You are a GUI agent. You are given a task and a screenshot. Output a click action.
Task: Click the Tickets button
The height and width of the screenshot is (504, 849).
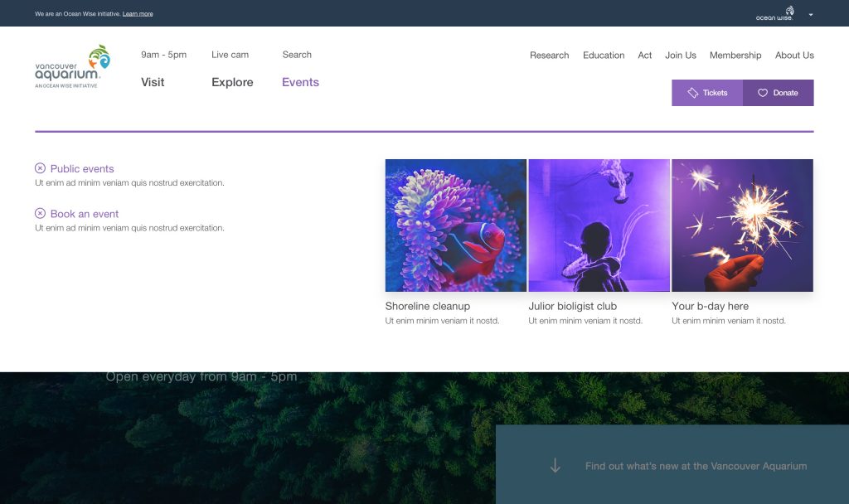point(707,93)
